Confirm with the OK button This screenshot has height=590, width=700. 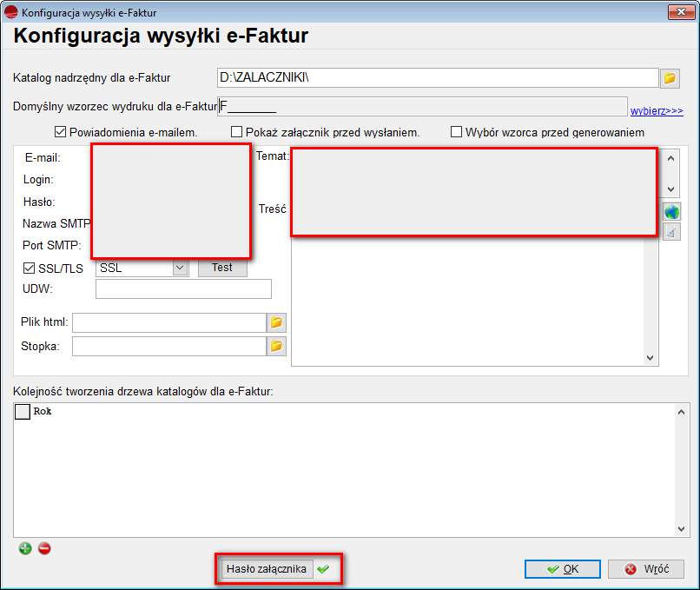(562, 569)
